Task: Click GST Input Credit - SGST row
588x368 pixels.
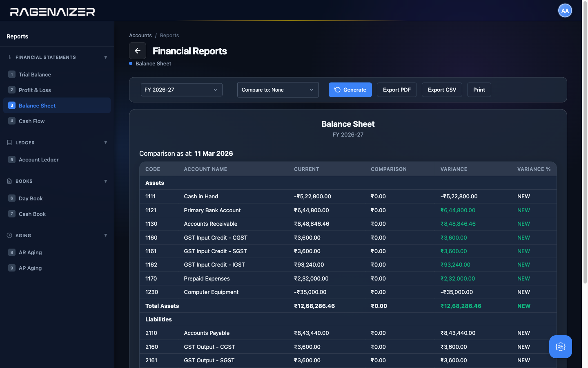Action: [348, 251]
